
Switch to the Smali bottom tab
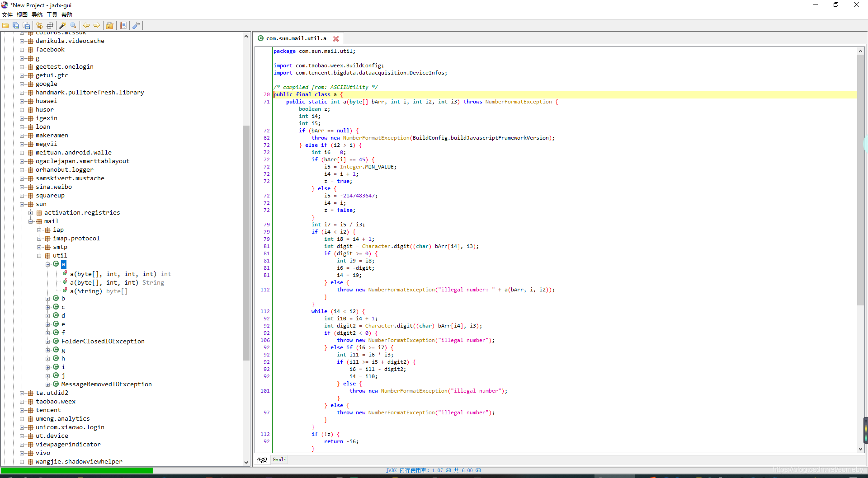click(x=279, y=460)
